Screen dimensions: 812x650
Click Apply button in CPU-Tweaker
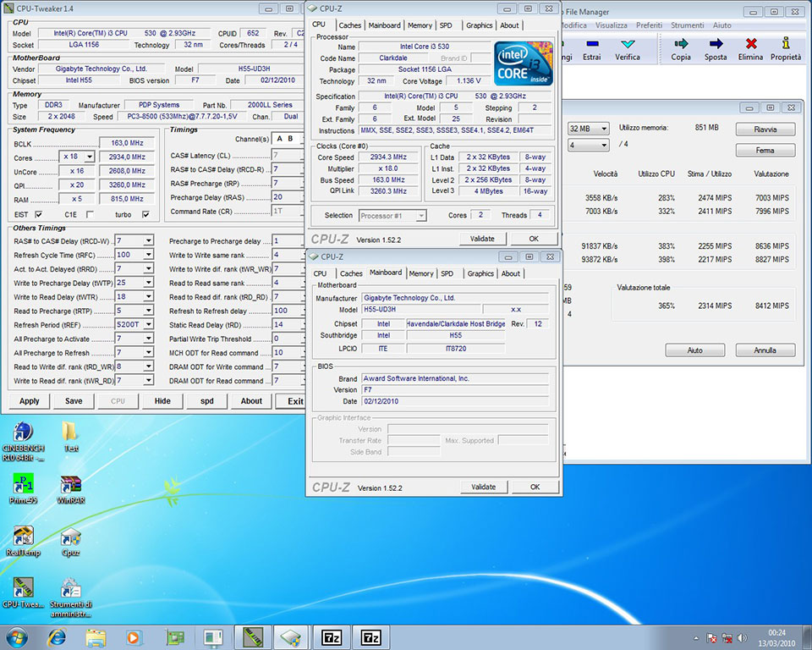(x=30, y=401)
